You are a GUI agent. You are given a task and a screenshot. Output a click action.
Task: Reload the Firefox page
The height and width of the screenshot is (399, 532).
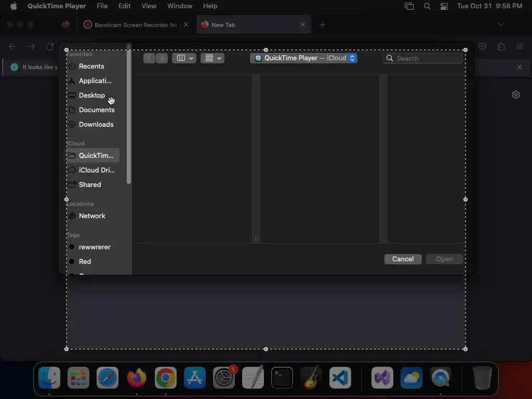coord(50,46)
